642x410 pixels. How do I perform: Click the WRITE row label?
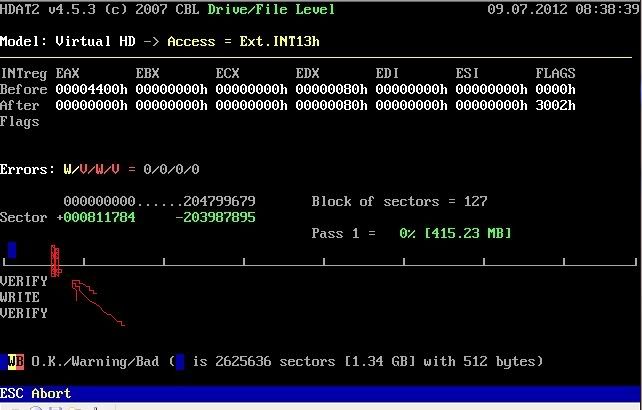(20, 297)
